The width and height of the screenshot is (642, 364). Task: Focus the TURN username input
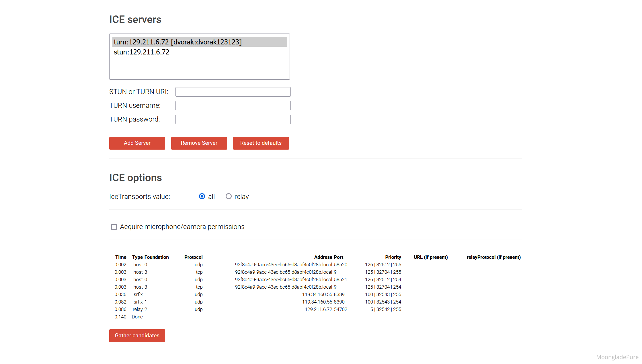[x=233, y=105]
